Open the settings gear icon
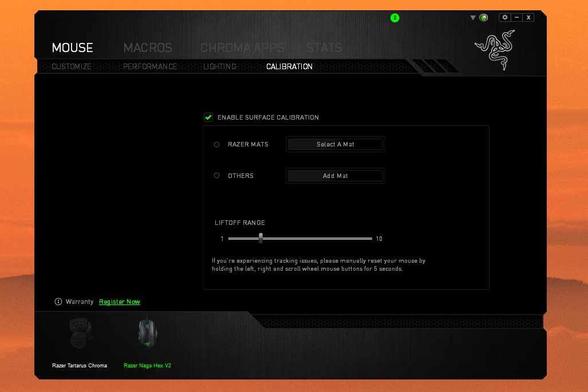The height and width of the screenshot is (392, 588). click(x=505, y=17)
